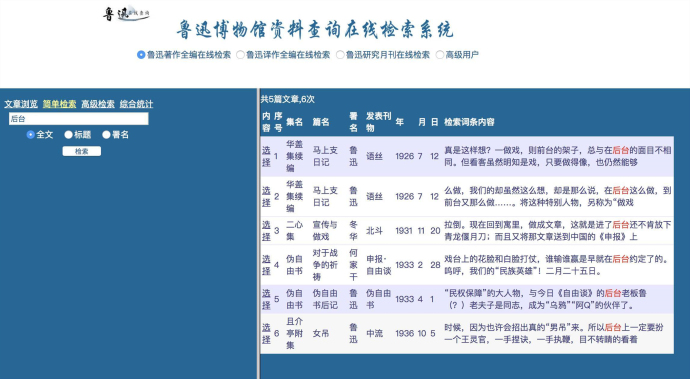
Task: Click year 1936 cell
Action: click(x=404, y=334)
